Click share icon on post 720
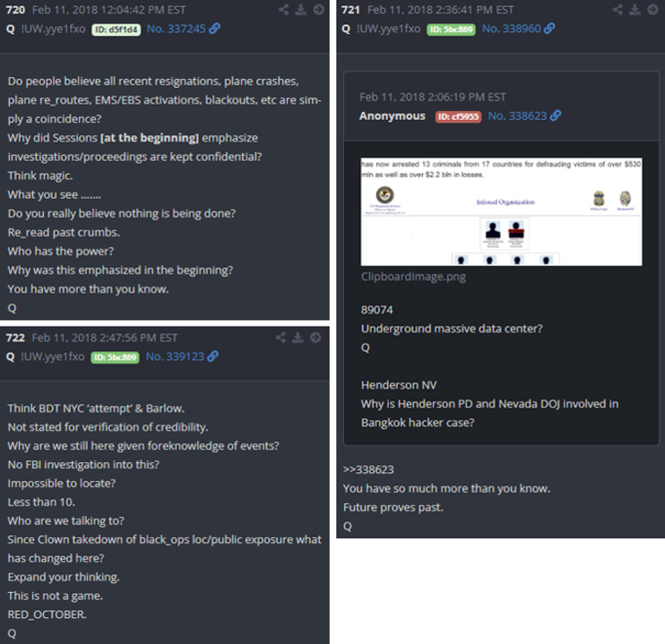The image size is (665, 644). tap(284, 9)
